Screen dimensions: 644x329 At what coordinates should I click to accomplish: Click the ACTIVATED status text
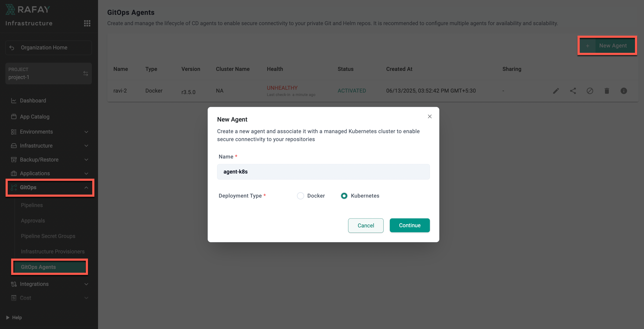pos(352,91)
